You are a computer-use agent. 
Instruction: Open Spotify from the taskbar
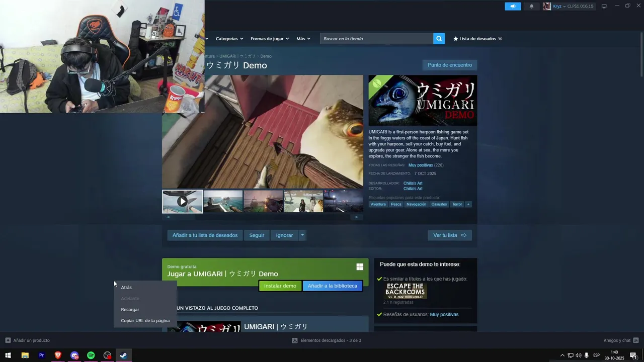coord(91,355)
